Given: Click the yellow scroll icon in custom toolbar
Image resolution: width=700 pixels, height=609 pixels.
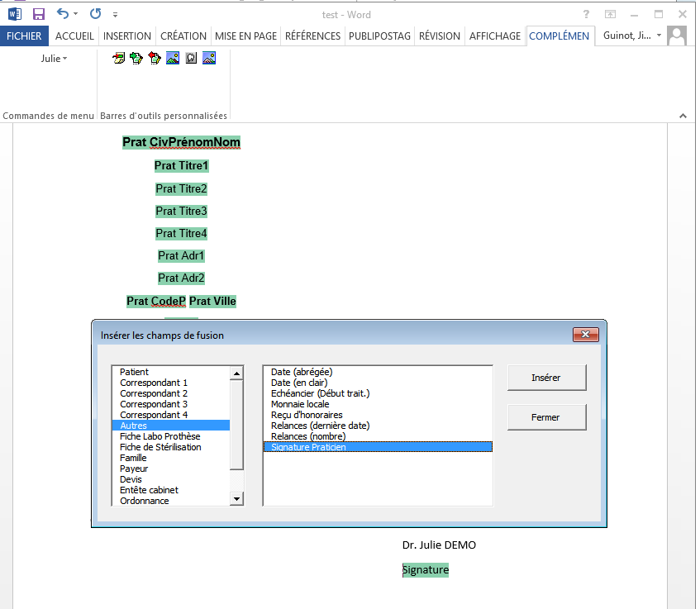Looking at the screenshot, I should pyautogui.click(x=118, y=58).
